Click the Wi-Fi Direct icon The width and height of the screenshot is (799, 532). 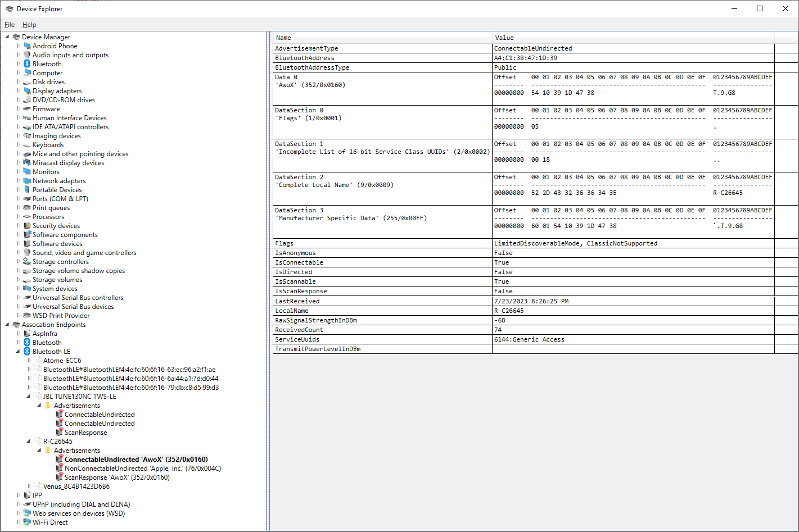click(x=26, y=522)
